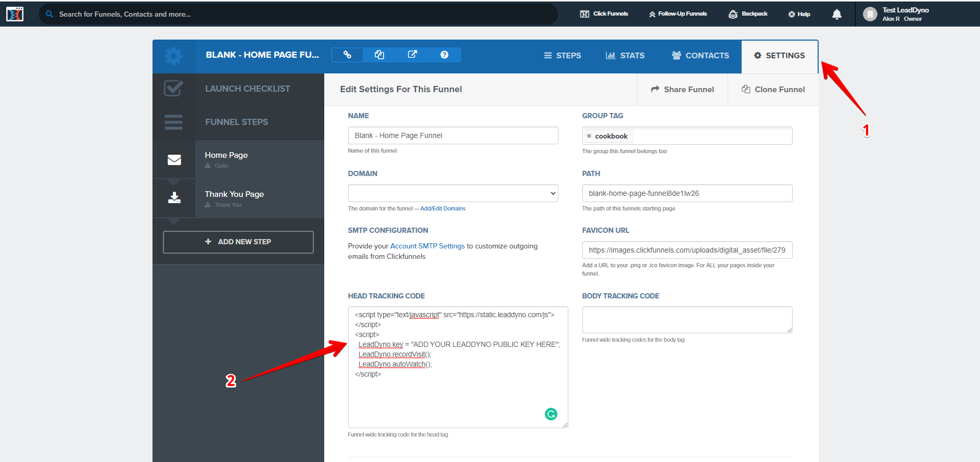
Task: Click inside the Head Tracking Code textarea
Action: 458,367
